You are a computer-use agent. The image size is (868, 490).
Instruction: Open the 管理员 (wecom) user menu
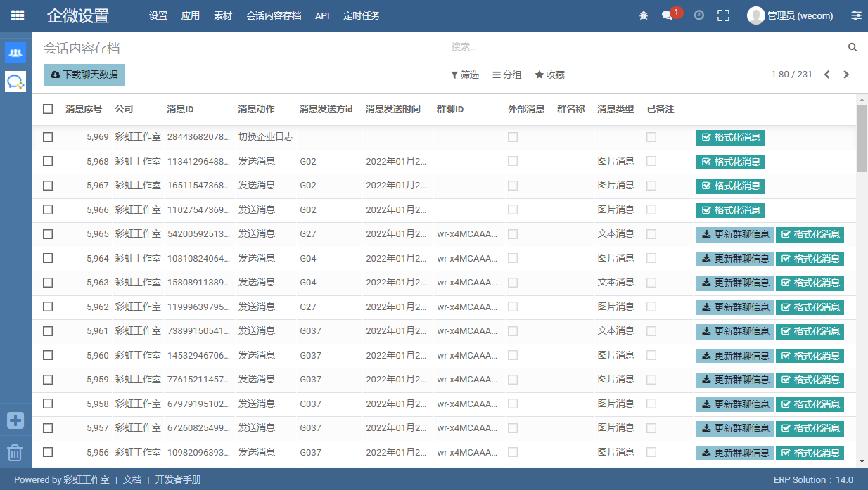point(791,15)
